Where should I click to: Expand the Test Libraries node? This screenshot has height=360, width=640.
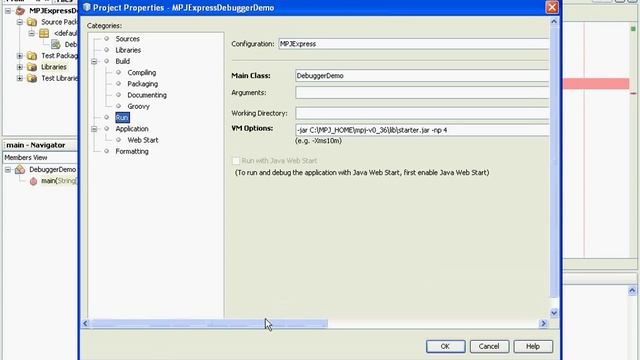(x=20, y=78)
